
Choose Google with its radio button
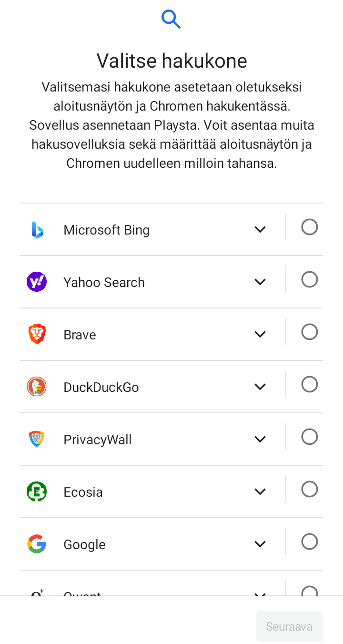(x=310, y=542)
